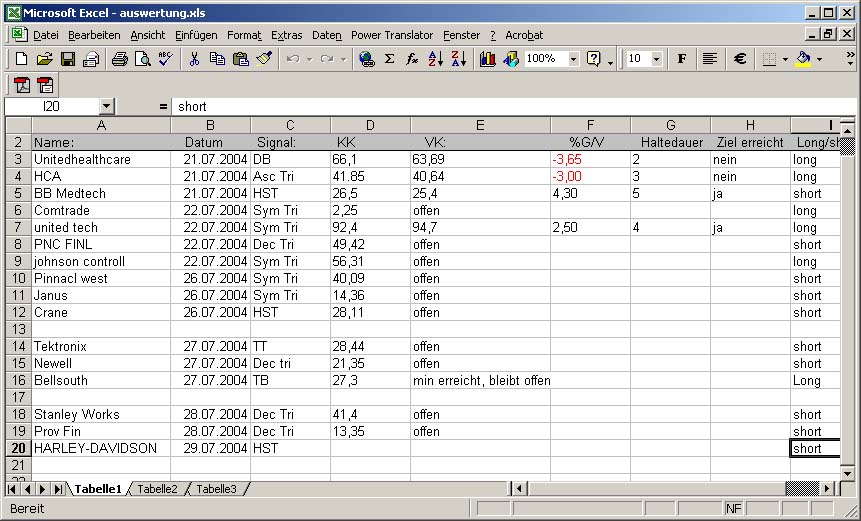Viewport: 861px width, 521px height.
Task: Sort descending Z to A
Action: tap(459, 59)
